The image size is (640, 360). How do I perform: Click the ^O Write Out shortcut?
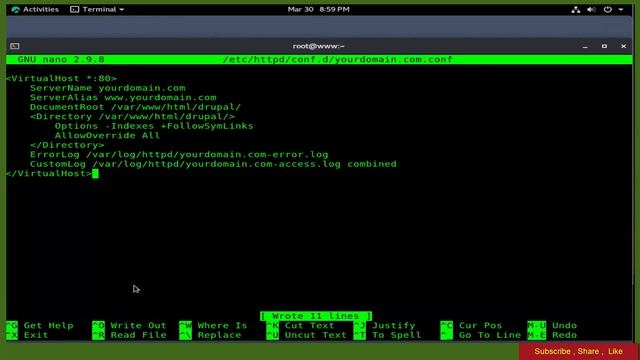pyautogui.click(x=129, y=326)
